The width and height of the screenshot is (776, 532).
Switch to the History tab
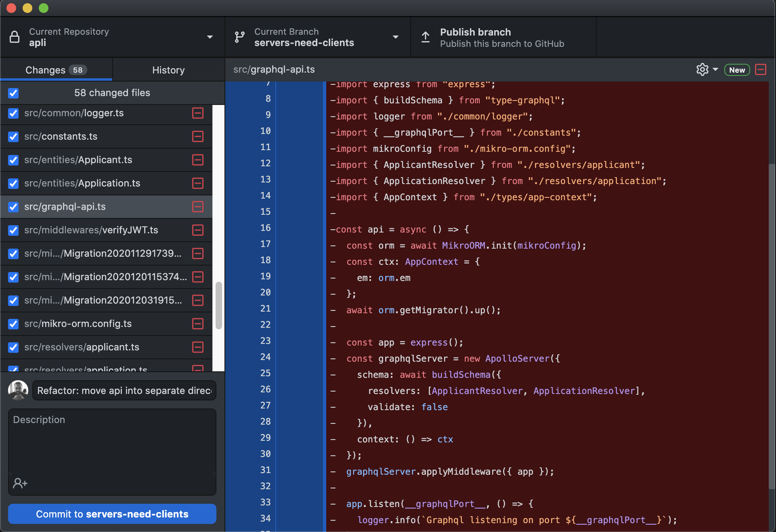tap(168, 70)
